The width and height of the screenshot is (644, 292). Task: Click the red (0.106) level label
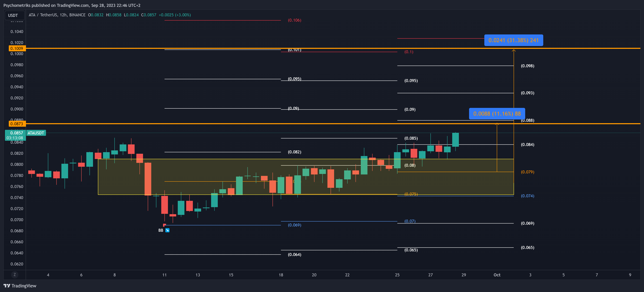point(294,20)
